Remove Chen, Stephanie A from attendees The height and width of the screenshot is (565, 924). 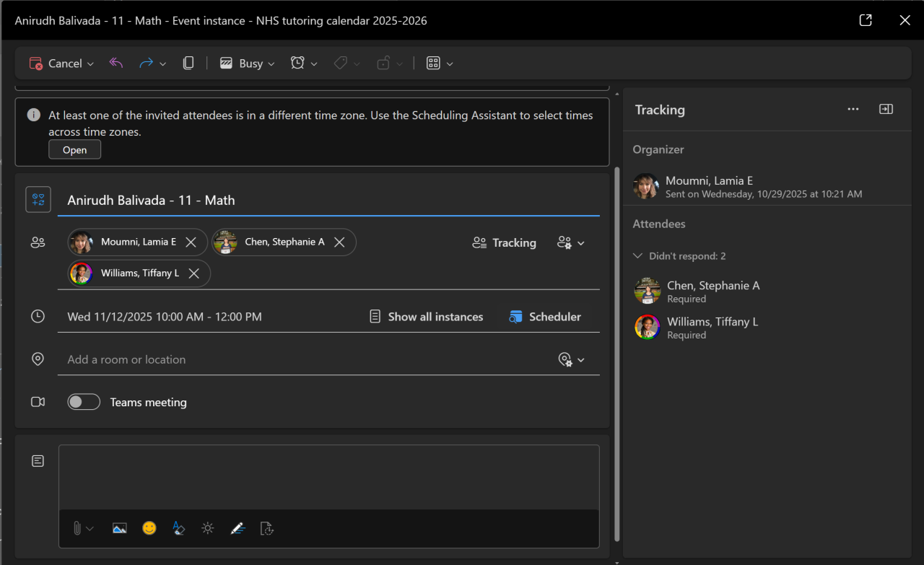point(339,242)
